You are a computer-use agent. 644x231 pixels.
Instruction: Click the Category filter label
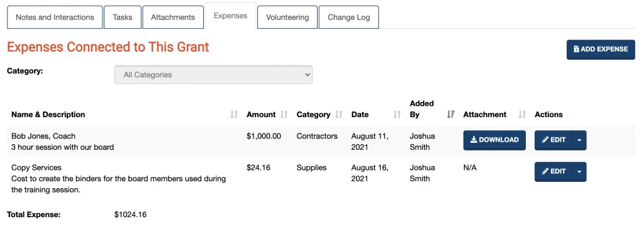coord(25,70)
